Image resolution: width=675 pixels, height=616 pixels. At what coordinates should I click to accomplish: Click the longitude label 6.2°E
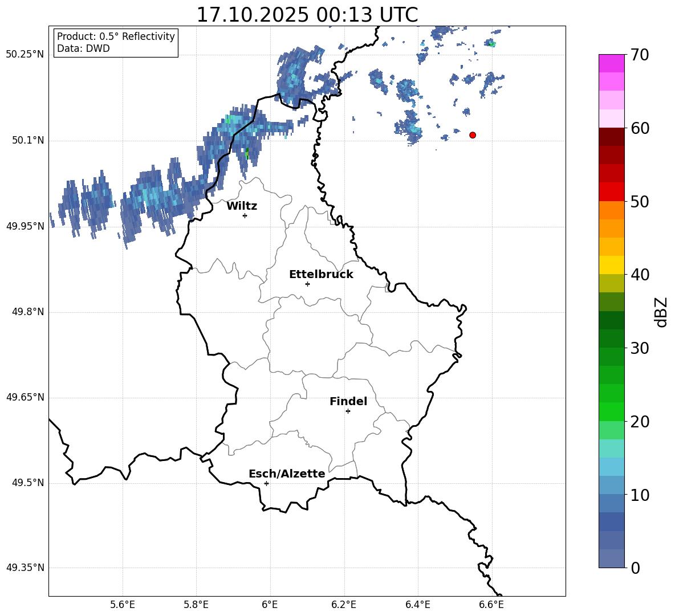(x=344, y=605)
